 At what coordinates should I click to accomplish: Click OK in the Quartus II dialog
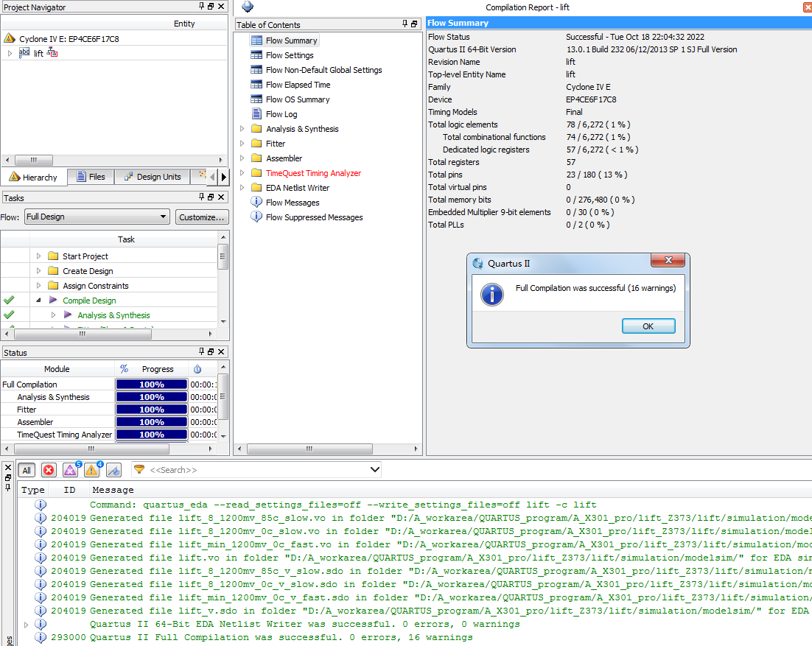pos(648,326)
